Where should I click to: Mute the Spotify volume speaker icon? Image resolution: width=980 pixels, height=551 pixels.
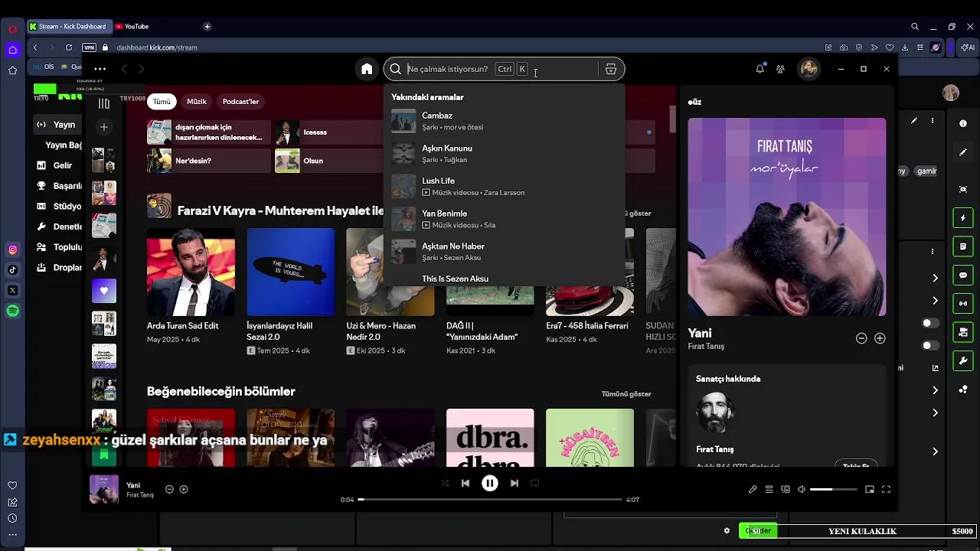coord(802,489)
